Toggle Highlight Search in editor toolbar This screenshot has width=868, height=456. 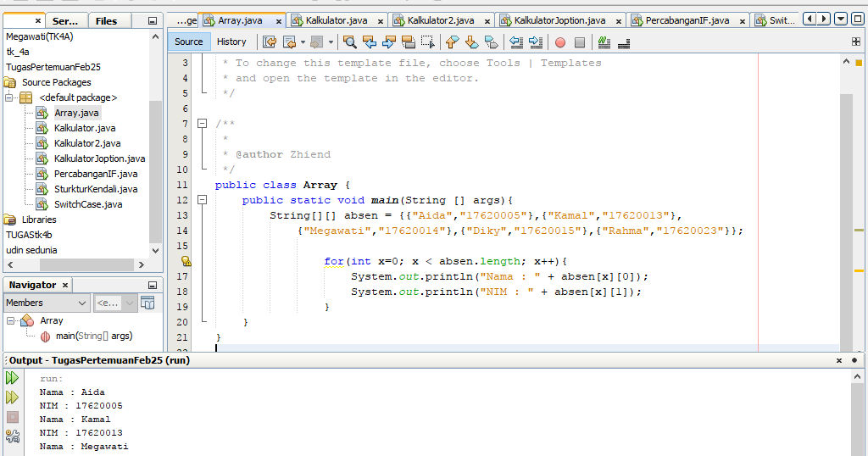point(408,42)
